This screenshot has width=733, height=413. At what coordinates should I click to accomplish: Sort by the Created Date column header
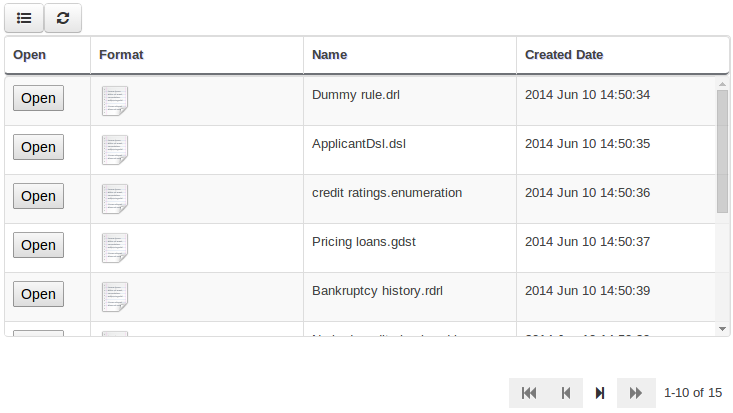pos(564,55)
